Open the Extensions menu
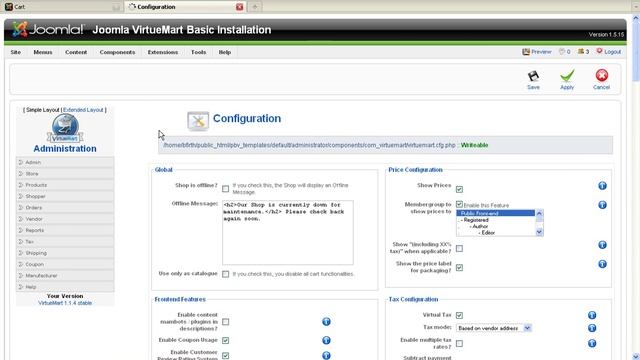 click(162, 52)
